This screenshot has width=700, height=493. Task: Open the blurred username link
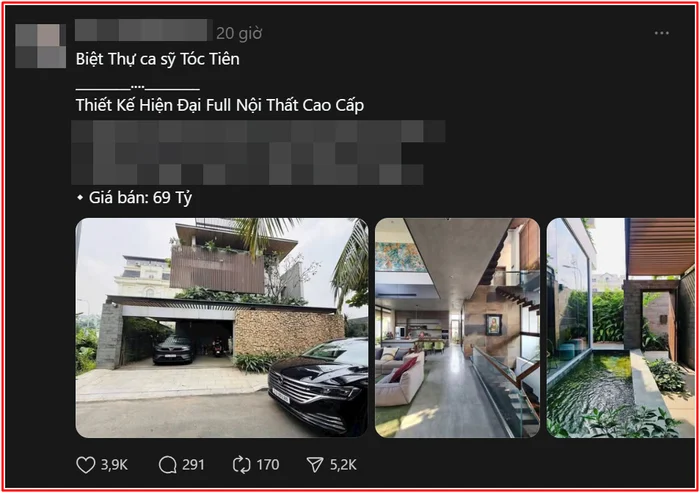click(143, 30)
